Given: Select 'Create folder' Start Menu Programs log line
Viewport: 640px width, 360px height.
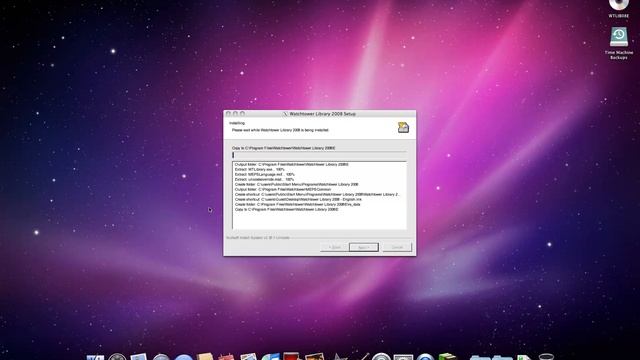Looking at the screenshot, I should tap(296, 184).
